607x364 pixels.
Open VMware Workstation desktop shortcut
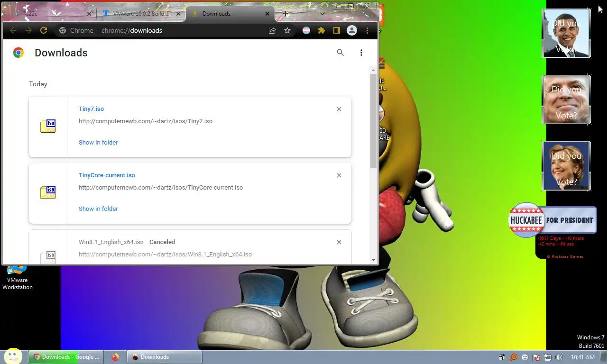(x=17, y=278)
